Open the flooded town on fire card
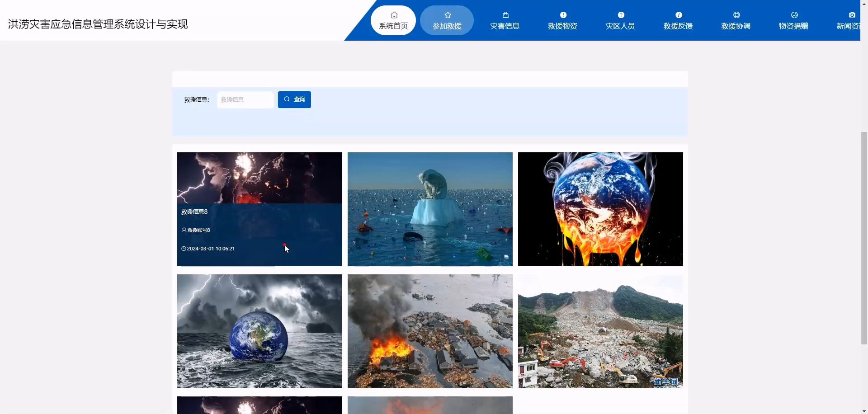 point(430,331)
